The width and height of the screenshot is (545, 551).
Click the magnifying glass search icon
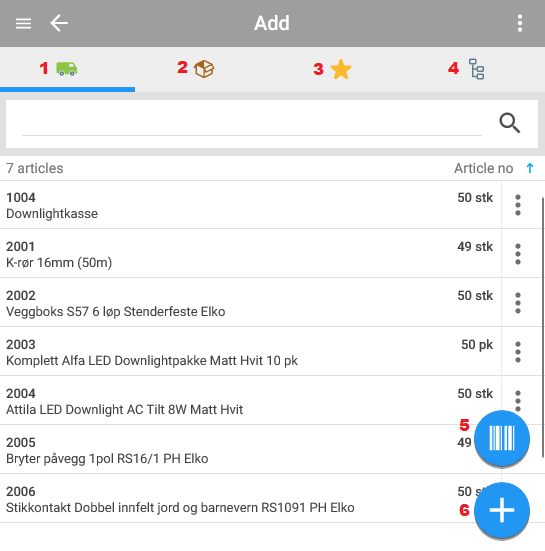510,123
